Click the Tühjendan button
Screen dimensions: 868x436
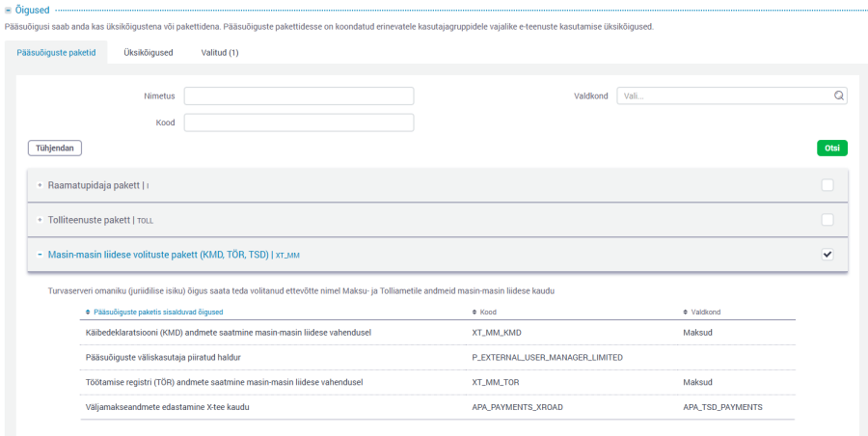coord(55,148)
